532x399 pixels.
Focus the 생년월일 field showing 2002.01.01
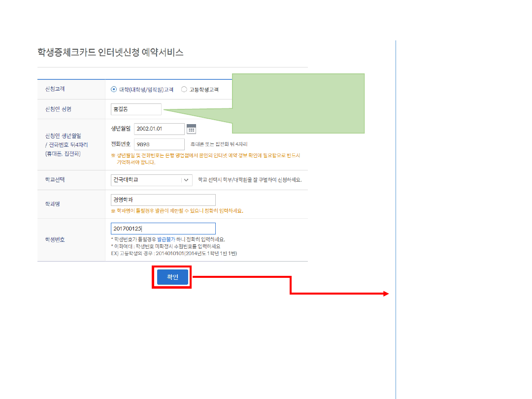click(x=159, y=129)
